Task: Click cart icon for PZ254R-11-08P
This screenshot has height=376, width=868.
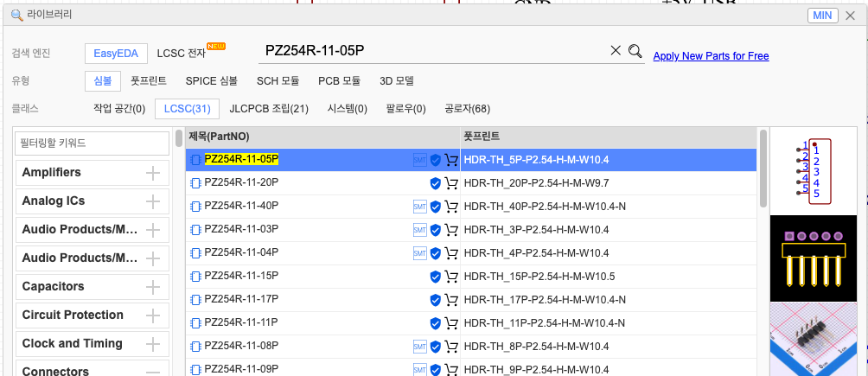Action: [451, 347]
